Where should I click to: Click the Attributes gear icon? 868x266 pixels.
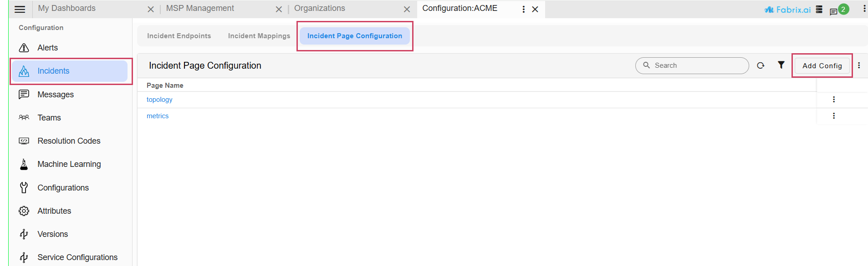(24, 211)
